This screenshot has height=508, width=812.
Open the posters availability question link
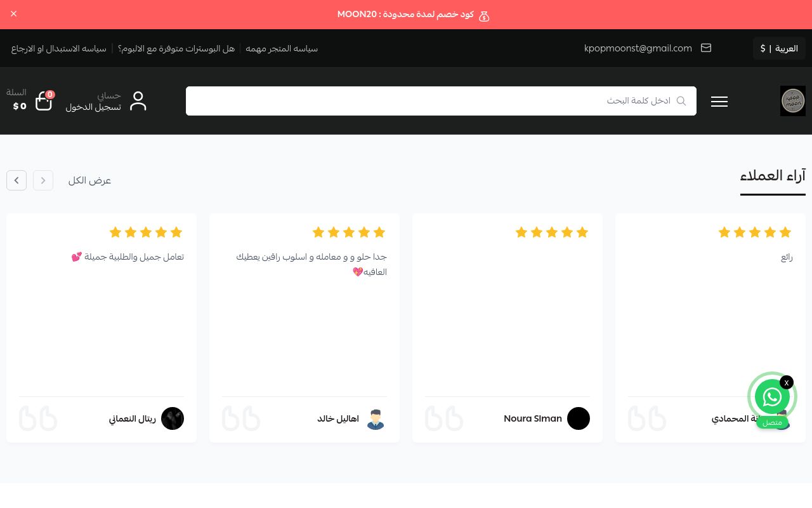pos(176,49)
